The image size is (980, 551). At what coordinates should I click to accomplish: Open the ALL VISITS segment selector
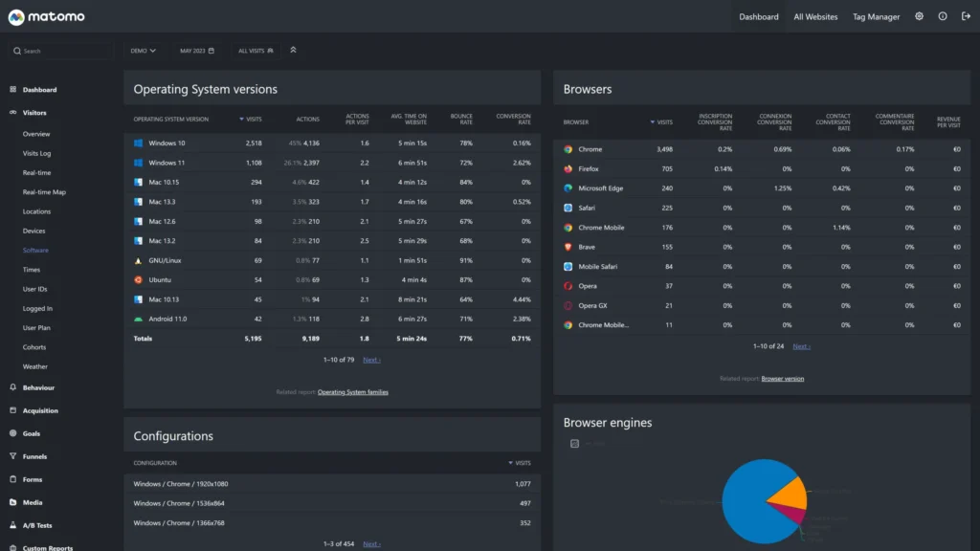pyautogui.click(x=256, y=51)
